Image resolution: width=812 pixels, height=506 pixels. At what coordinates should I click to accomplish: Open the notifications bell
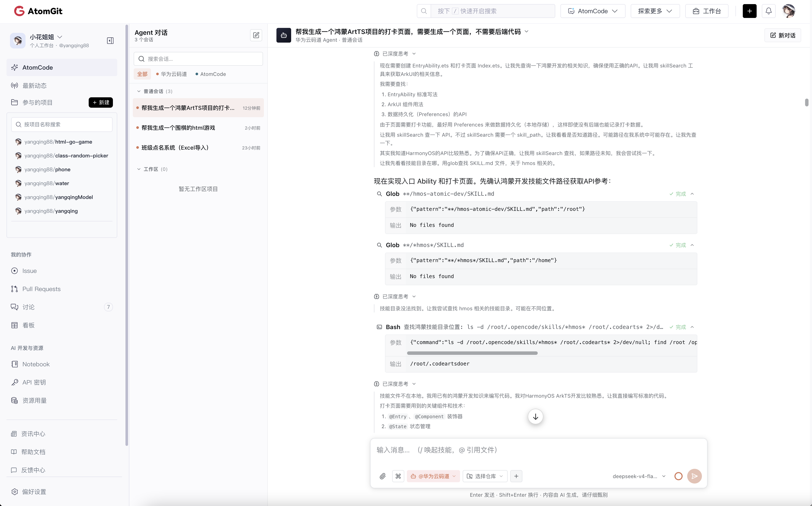(x=769, y=11)
